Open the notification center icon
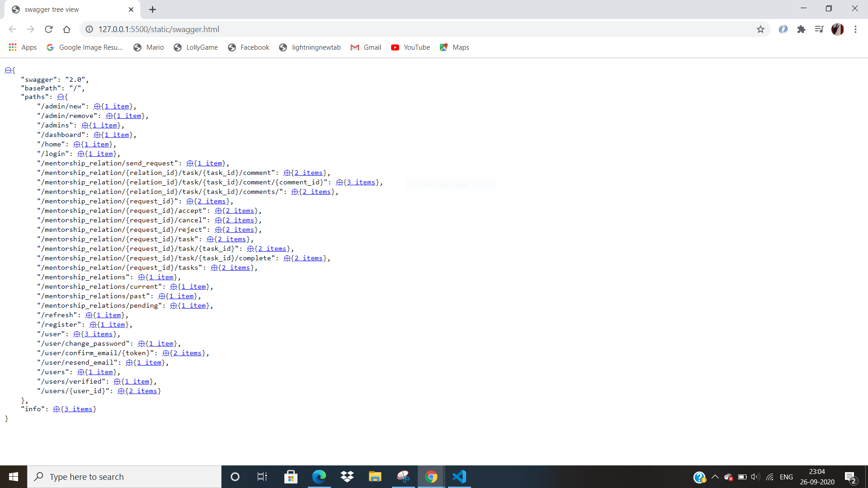The height and width of the screenshot is (488, 868). pos(850,477)
